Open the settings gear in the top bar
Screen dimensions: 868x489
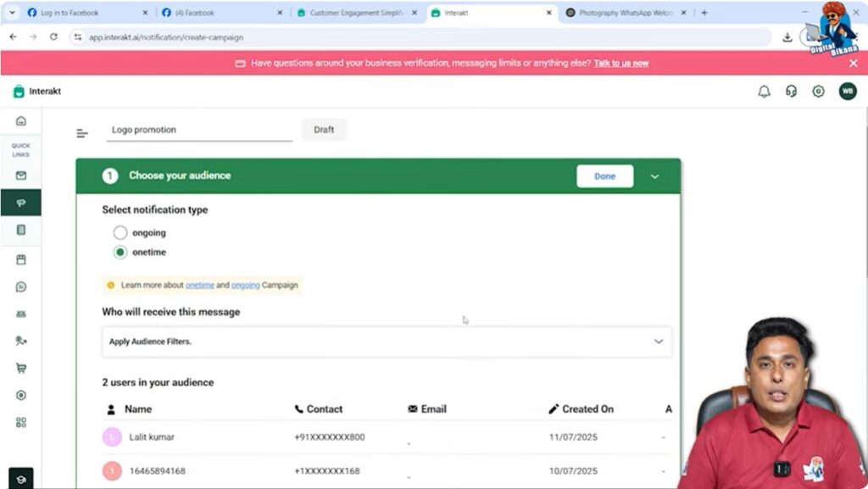pos(818,91)
